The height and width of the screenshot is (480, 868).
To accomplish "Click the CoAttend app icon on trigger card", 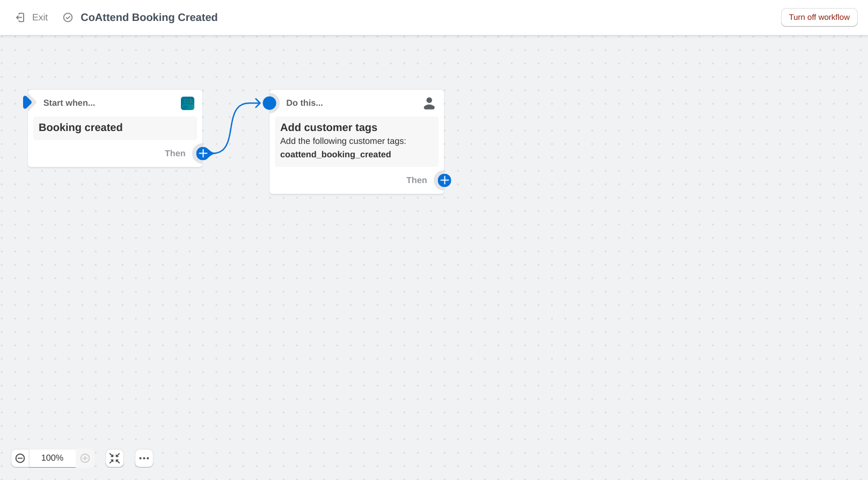I will [x=187, y=103].
